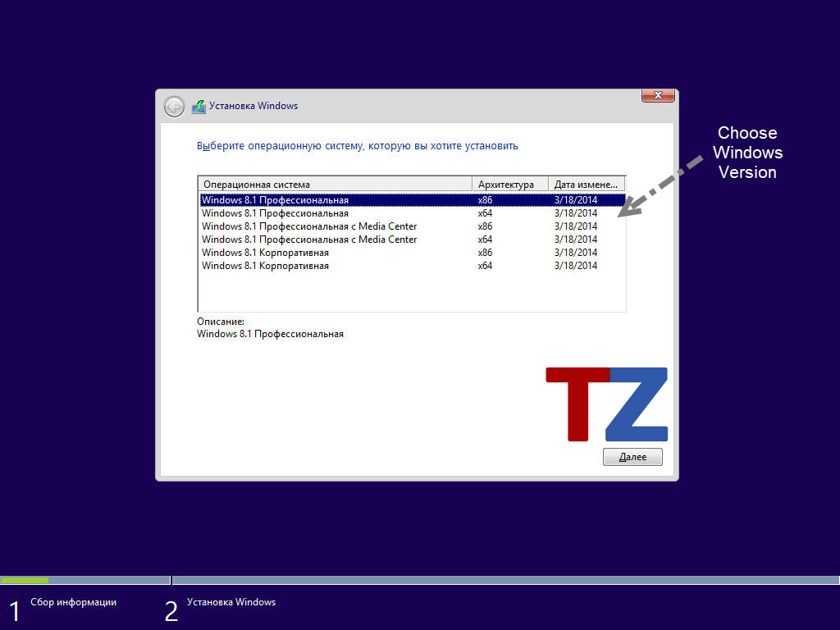The width and height of the screenshot is (840, 630).
Task: Click the Описание label text
Action: pos(221,322)
